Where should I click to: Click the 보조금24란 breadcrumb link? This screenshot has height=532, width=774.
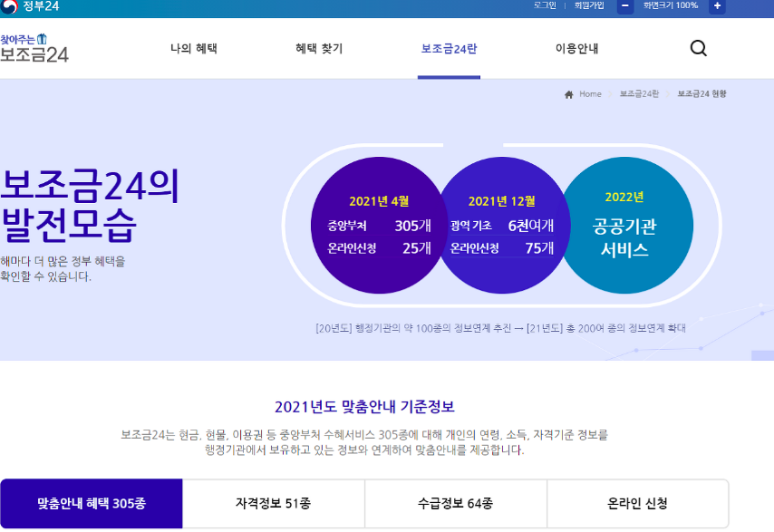pos(639,93)
